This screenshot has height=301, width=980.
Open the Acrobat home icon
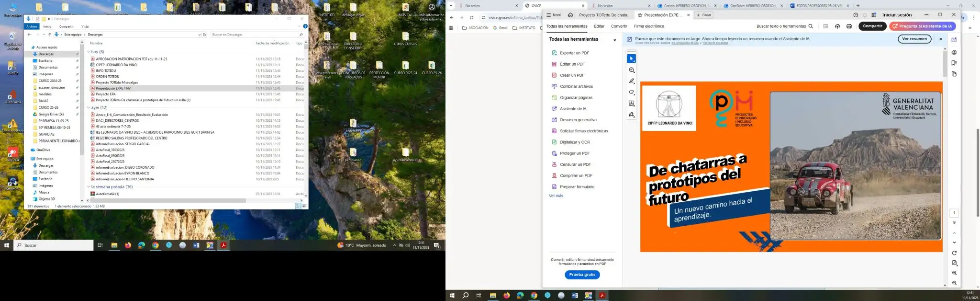pyautogui.click(x=570, y=15)
